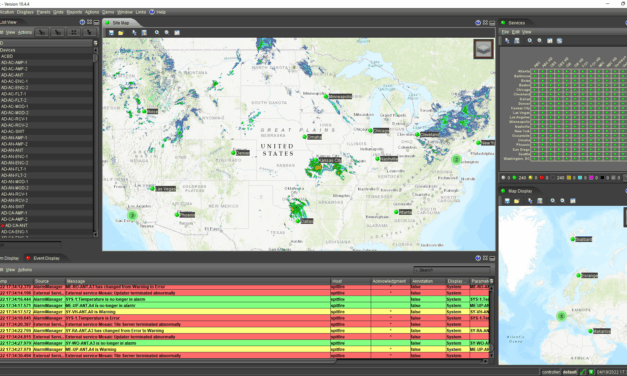The image size is (627, 376).
Task: Click the Kansas City site marker on map
Action: pos(316,160)
